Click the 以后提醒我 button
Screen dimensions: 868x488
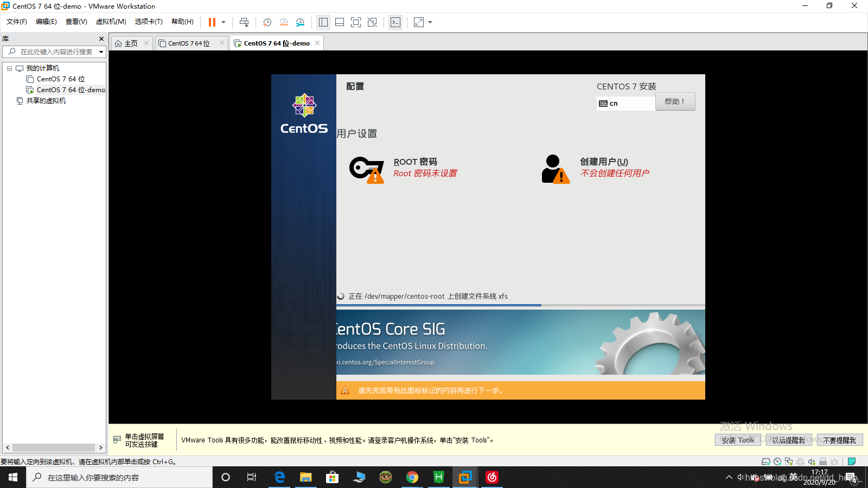coord(788,440)
